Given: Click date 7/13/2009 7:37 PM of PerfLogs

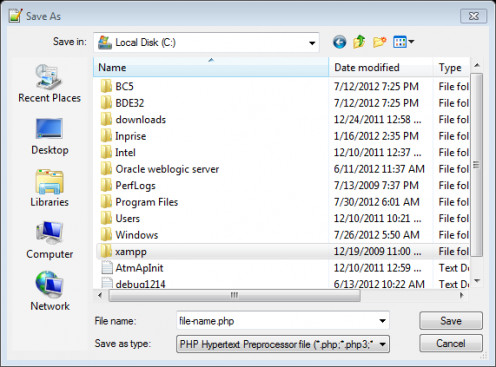Looking at the screenshot, I should pos(376,185).
